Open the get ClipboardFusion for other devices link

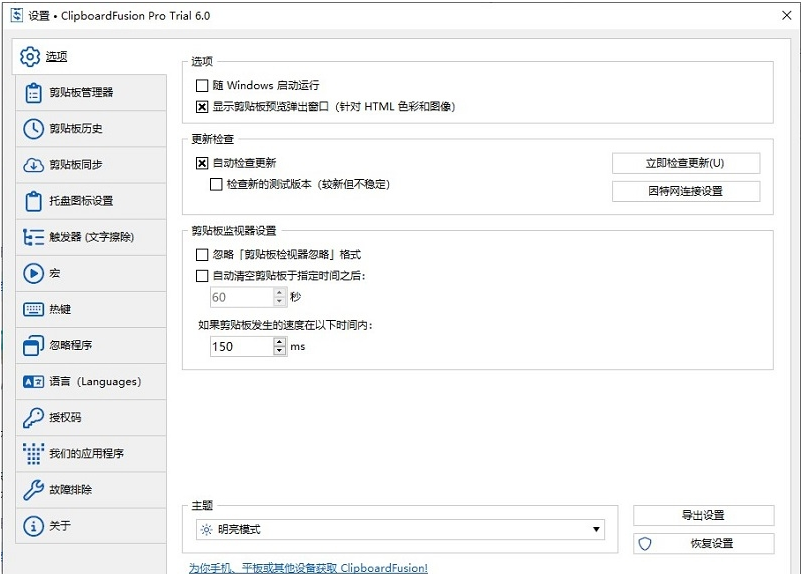point(308,568)
